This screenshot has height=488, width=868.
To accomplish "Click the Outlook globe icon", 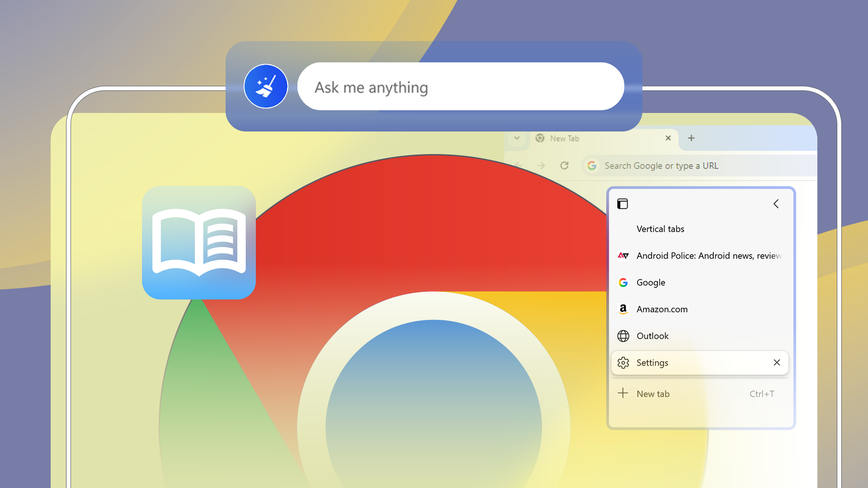I will click(623, 336).
